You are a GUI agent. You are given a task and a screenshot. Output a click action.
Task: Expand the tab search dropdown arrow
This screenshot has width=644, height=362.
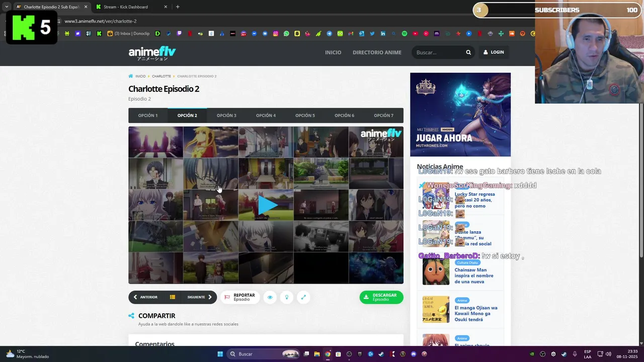pyautogui.click(x=6, y=7)
